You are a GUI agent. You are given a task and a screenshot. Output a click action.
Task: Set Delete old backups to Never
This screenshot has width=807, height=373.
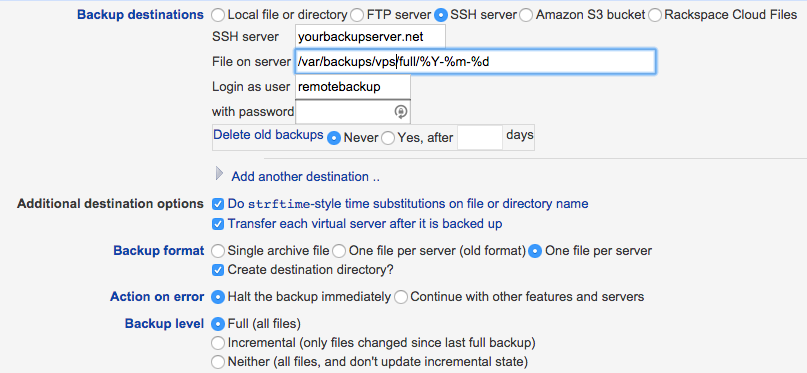[x=334, y=138]
